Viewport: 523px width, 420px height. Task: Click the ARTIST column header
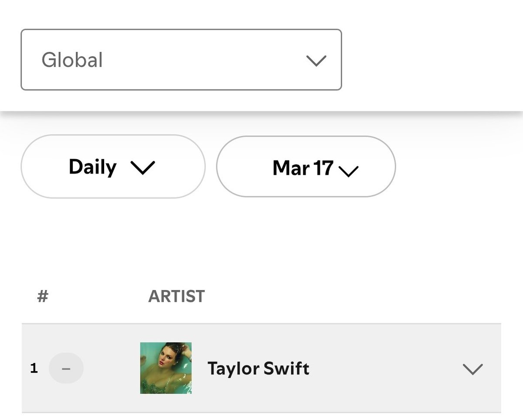click(177, 297)
